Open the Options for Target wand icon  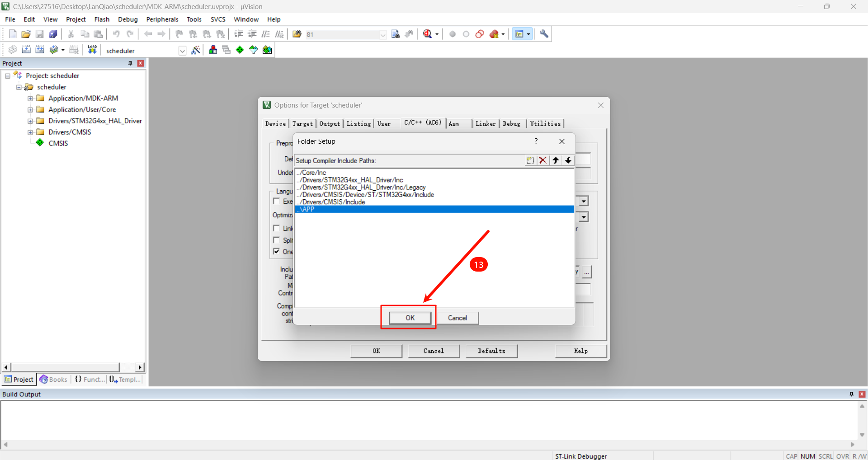click(195, 50)
